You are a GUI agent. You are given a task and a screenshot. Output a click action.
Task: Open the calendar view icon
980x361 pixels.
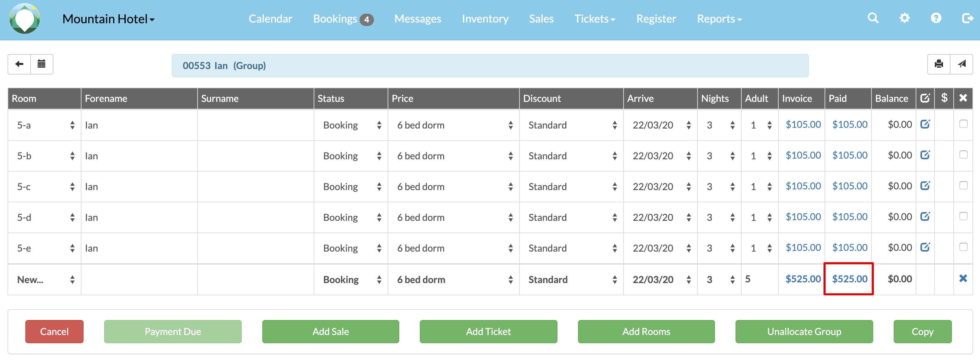pos(41,64)
